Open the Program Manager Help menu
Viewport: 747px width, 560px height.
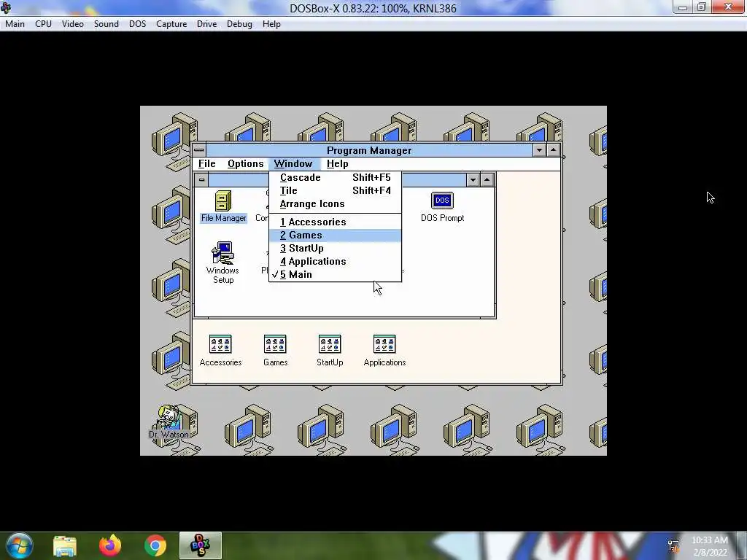click(x=337, y=164)
